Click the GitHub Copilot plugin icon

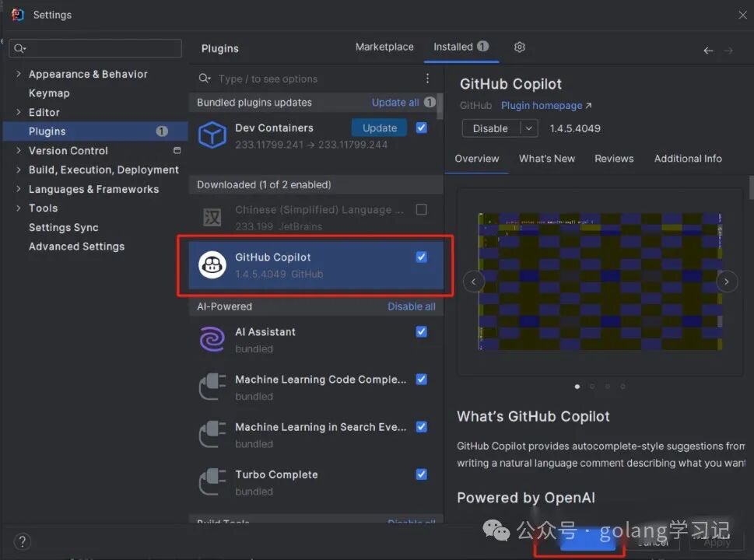(212, 264)
